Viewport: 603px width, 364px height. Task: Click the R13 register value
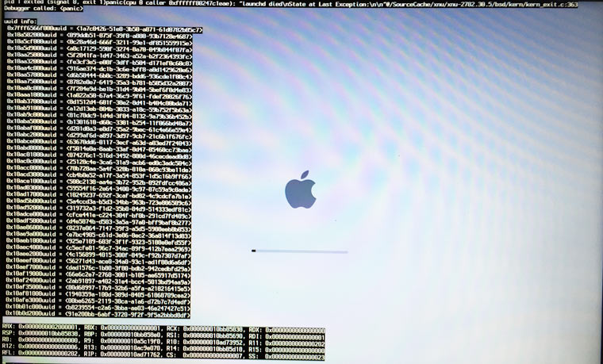coord(131,348)
